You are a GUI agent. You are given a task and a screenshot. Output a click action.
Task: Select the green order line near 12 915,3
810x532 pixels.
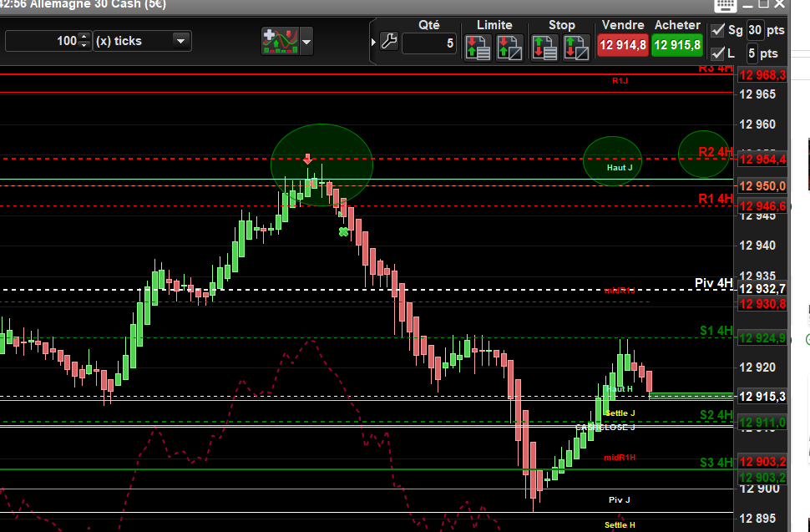(x=691, y=396)
